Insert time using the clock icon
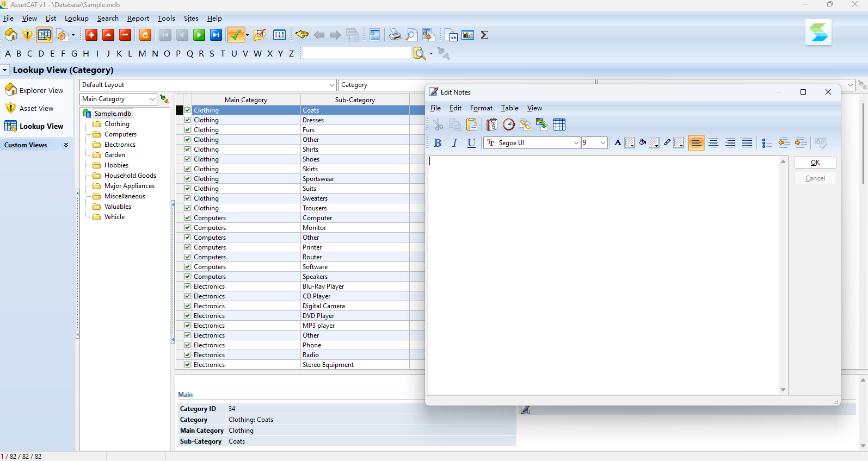Image resolution: width=868 pixels, height=461 pixels. click(509, 124)
